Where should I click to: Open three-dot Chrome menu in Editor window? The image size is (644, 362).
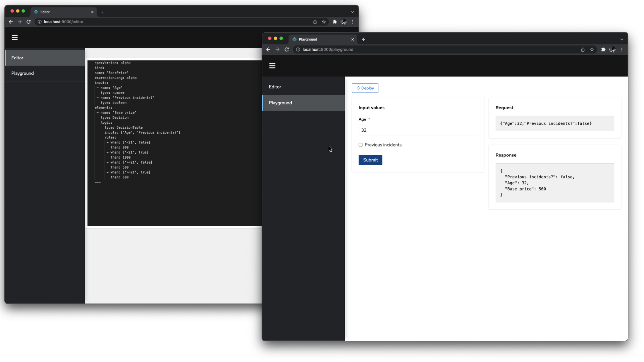click(353, 22)
